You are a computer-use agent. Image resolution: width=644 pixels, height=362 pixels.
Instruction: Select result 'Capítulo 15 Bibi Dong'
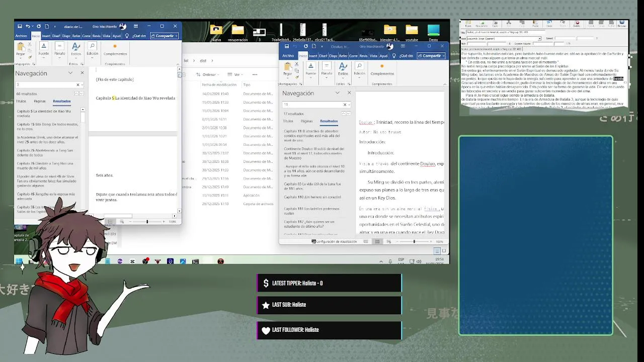point(47,126)
